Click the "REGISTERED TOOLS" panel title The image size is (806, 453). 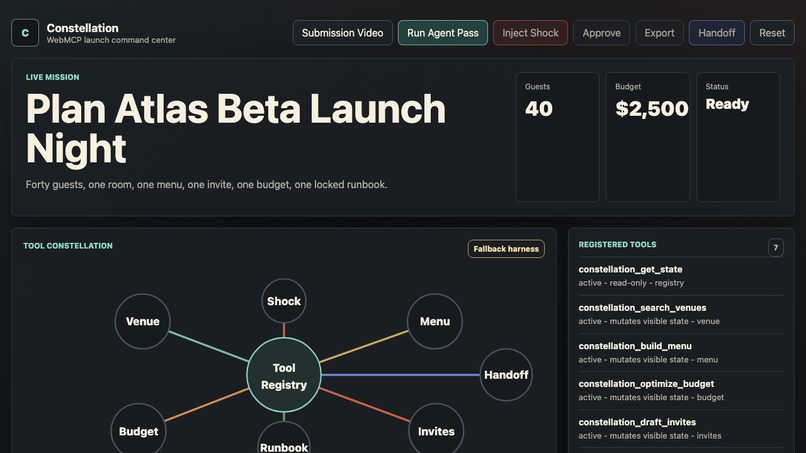pos(617,245)
